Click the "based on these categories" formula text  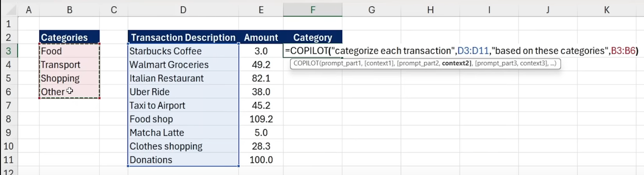550,51
